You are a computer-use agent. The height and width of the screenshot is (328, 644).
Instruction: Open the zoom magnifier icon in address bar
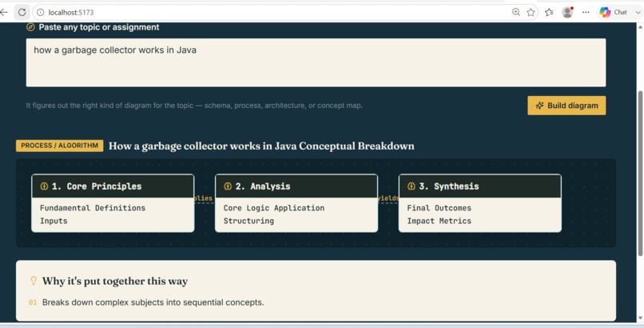pyautogui.click(x=516, y=12)
